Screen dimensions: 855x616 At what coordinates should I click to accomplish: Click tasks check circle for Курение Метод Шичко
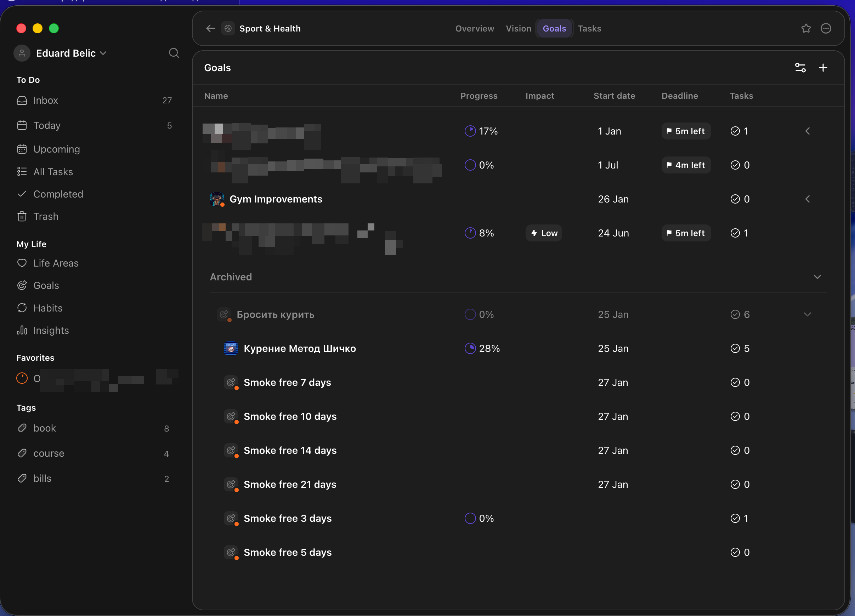coord(735,348)
